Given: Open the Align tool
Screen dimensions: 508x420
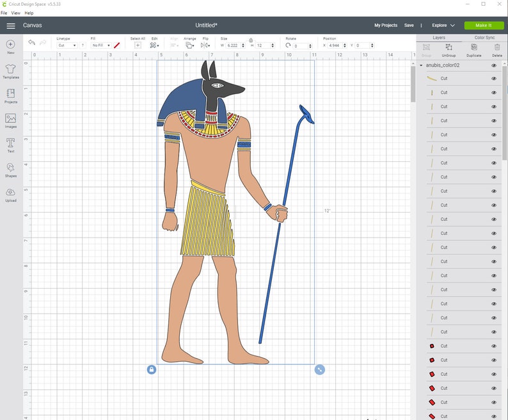Looking at the screenshot, I should click(x=174, y=45).
